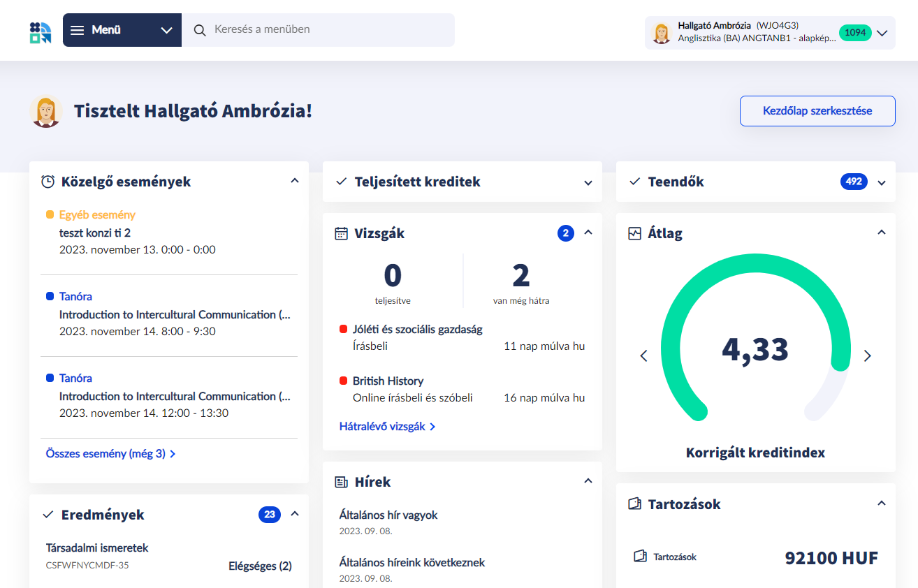Click the clock icon beside Közelgő események
918x588 pixels.
tap(48, 182)
